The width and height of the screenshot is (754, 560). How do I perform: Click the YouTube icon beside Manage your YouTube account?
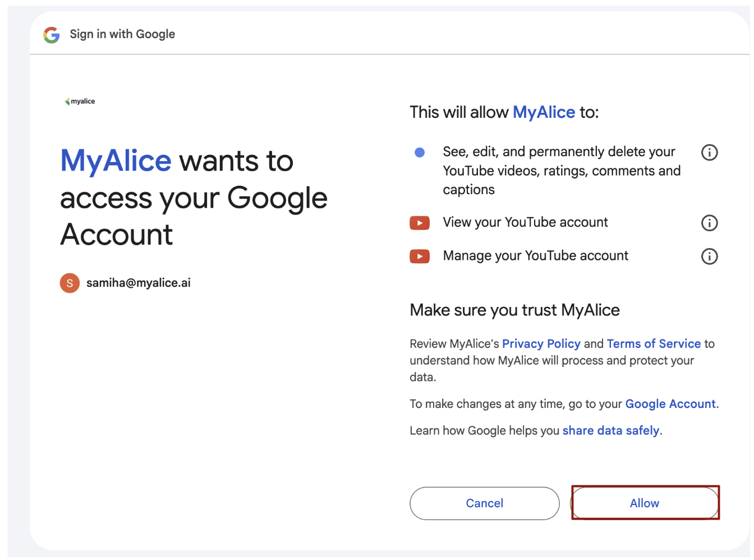coord(420,256)
